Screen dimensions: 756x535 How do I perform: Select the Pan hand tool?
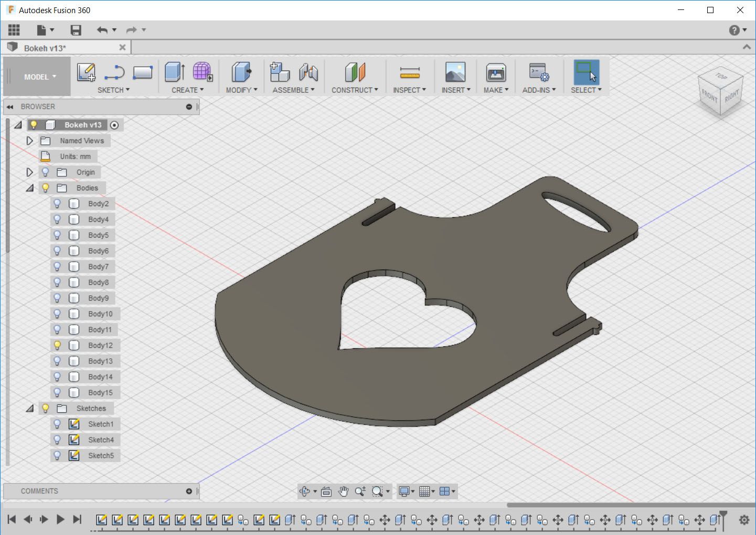tap(343, 491)
